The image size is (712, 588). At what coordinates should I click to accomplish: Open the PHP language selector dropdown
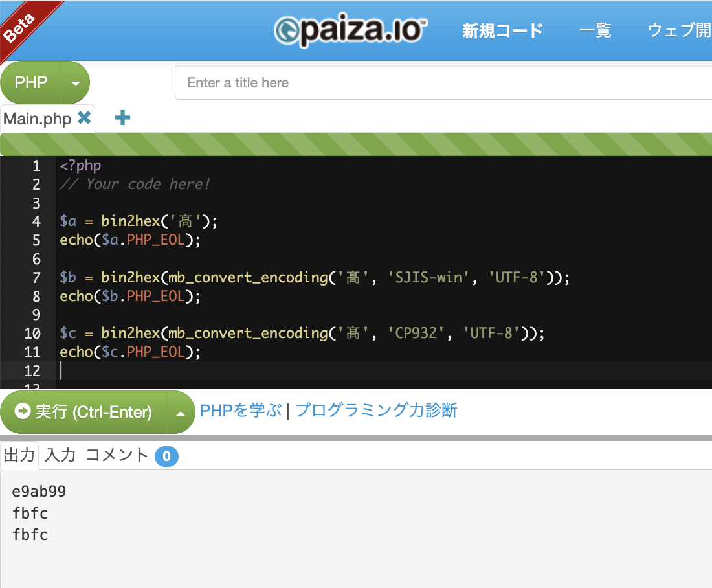pos(74,82)
